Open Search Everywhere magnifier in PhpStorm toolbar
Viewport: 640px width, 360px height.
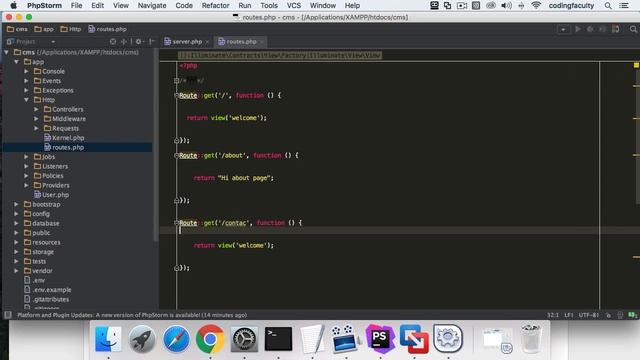(633, 29)
